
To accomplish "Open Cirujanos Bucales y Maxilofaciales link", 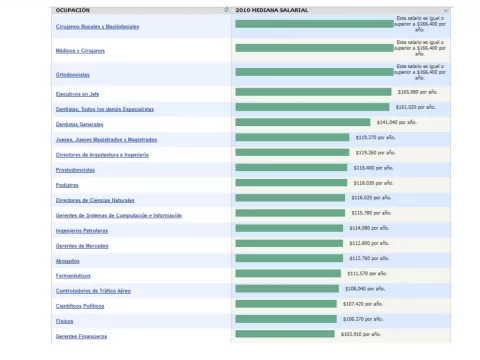I will coord(97,27).
